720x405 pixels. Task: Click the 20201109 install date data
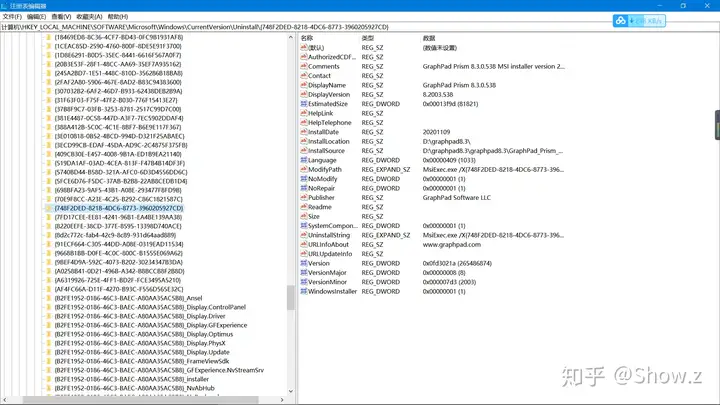(436, 132)
